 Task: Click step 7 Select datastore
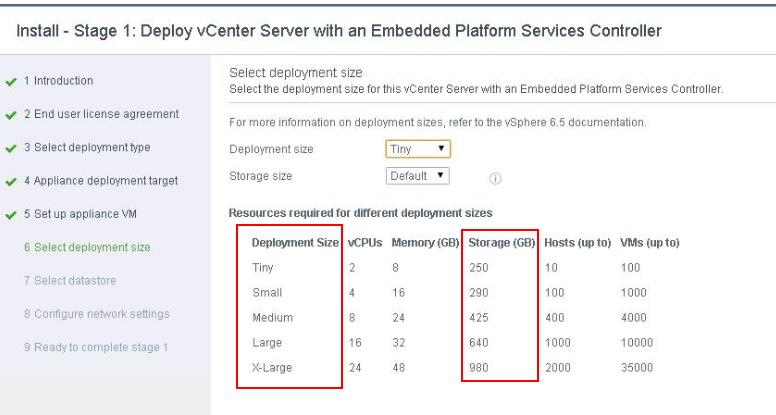(x=67, y=281)
